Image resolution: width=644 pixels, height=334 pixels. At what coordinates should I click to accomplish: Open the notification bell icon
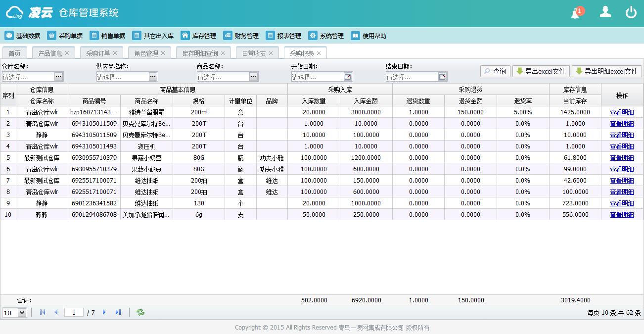575,13
